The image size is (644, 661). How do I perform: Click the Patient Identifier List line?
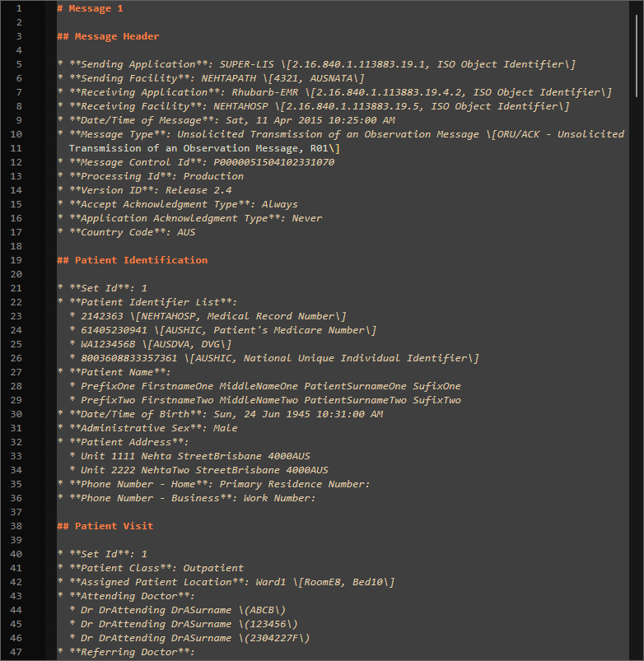(x=147, y=302)
